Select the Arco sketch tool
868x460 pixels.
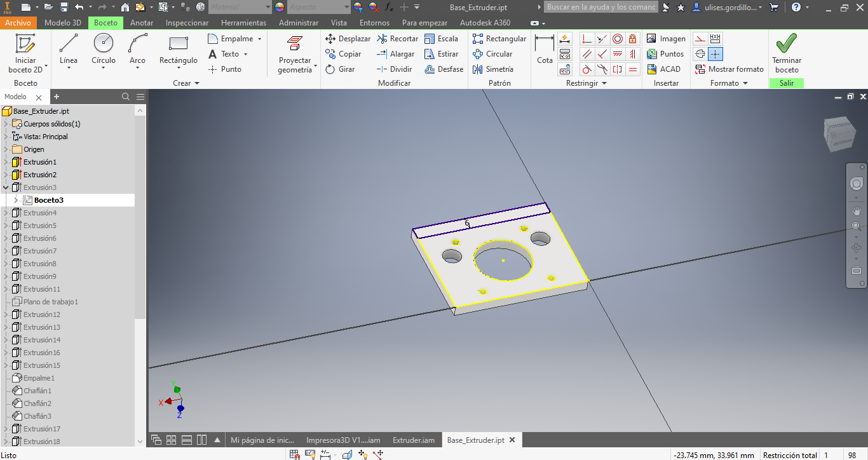(137, 51)
